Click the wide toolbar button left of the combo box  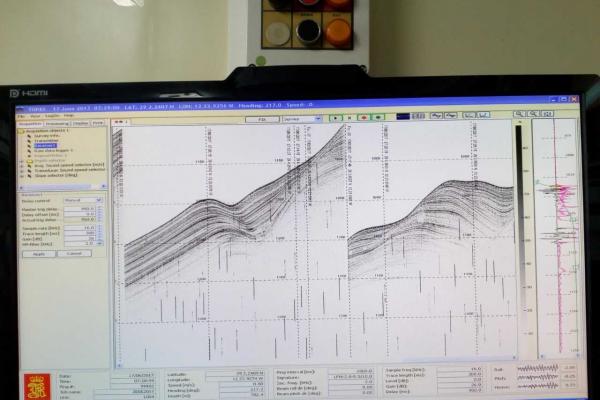[262, 119]
